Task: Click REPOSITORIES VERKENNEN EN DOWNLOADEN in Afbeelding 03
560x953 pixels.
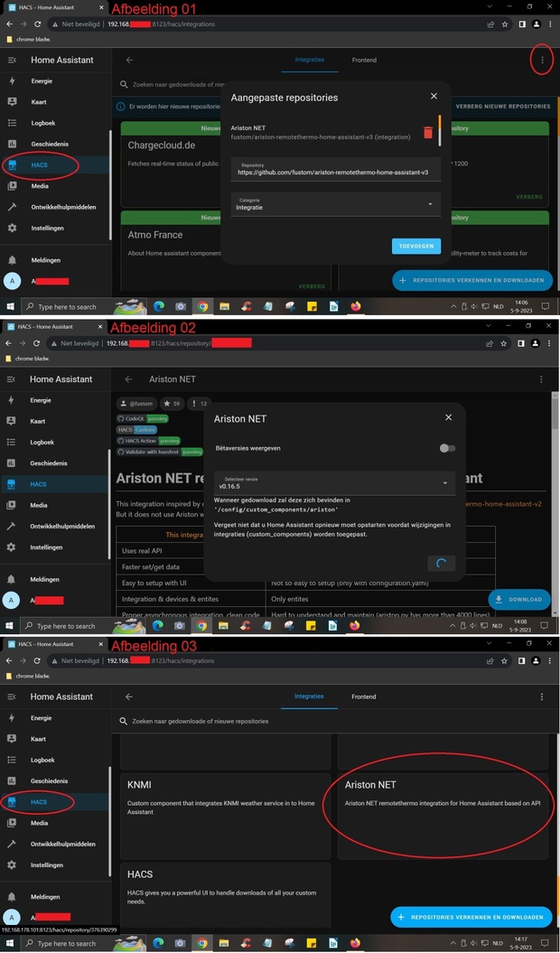Action: tap(471, 917)
